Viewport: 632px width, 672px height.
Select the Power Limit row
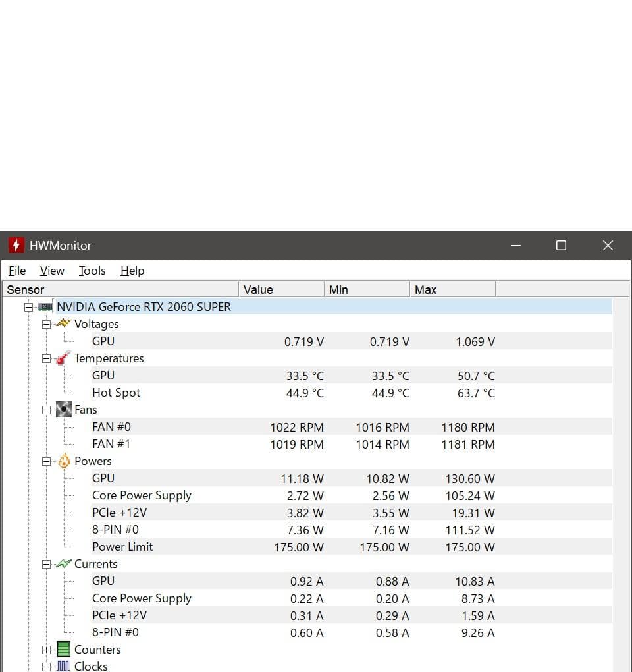pos(122,547)
